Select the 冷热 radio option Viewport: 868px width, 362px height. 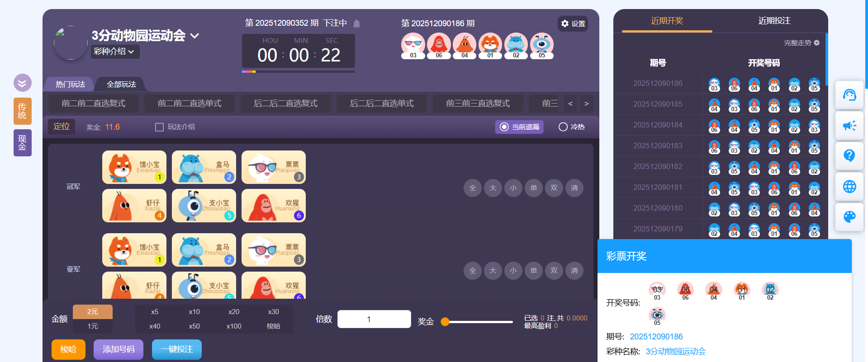pos(563,127)
